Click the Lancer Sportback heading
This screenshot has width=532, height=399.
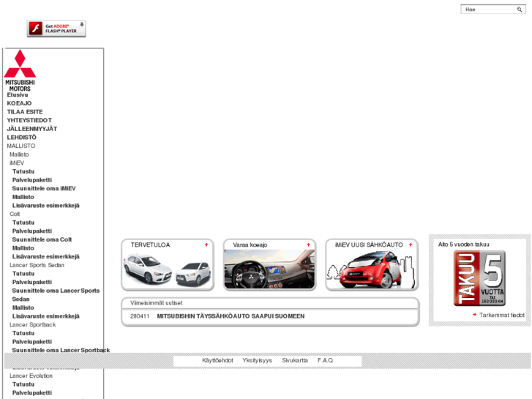33,324
